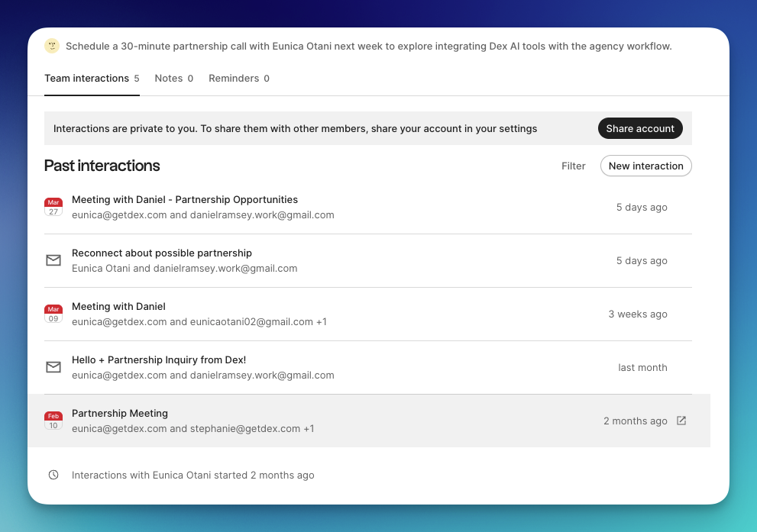
Task: Open Partnership Meeting via external link icon
Action: 681,420
